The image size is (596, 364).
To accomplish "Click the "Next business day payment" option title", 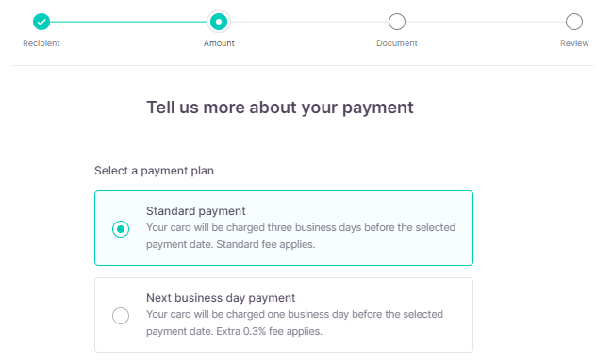I will tap(221, 297).
